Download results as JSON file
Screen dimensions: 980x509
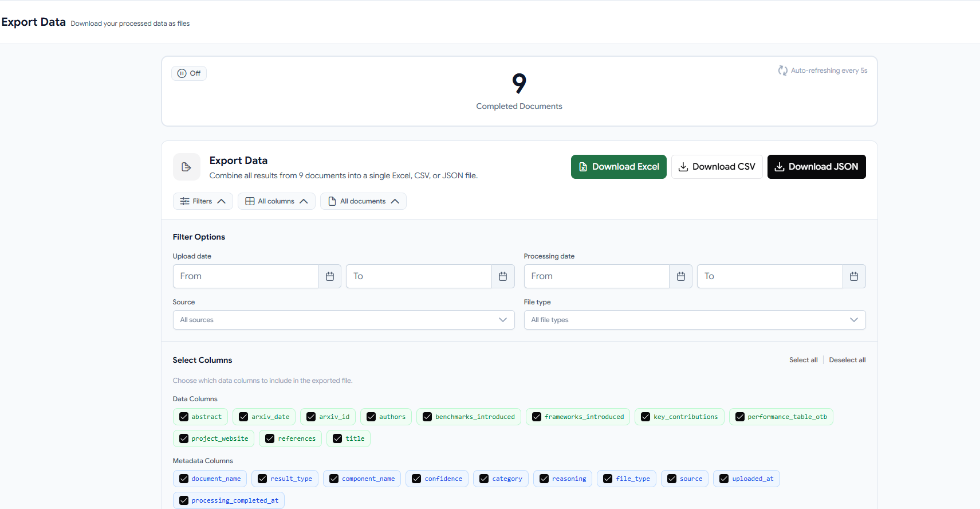(x=817, y=167)
